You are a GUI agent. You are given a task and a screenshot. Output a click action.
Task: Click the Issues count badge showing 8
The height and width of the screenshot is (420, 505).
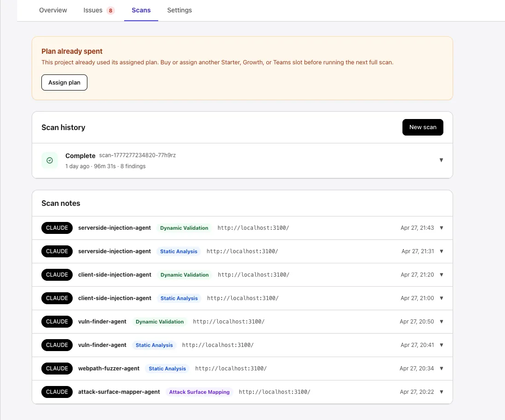click(x=110, y=11)
